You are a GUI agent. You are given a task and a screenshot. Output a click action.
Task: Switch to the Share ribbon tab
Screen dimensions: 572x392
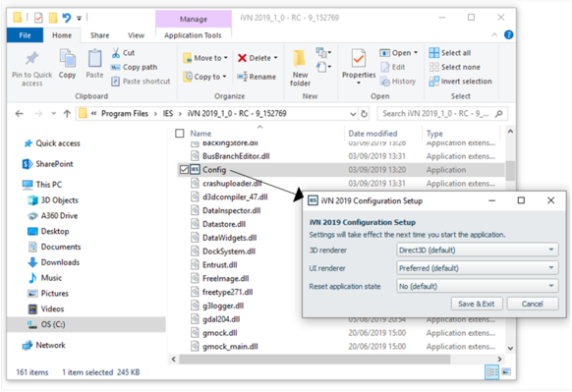(x=99, y=35)
